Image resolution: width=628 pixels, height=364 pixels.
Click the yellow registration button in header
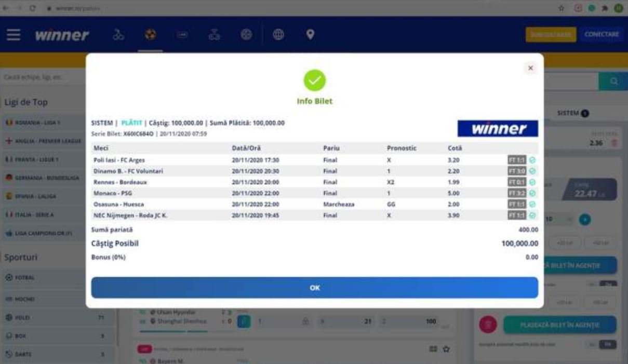551,35
